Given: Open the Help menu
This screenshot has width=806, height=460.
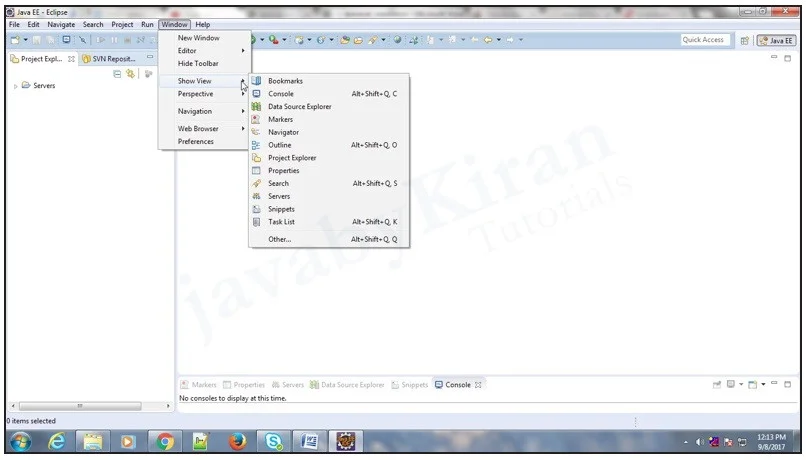Looking at the screenshot, I should (x=203, y=25).
